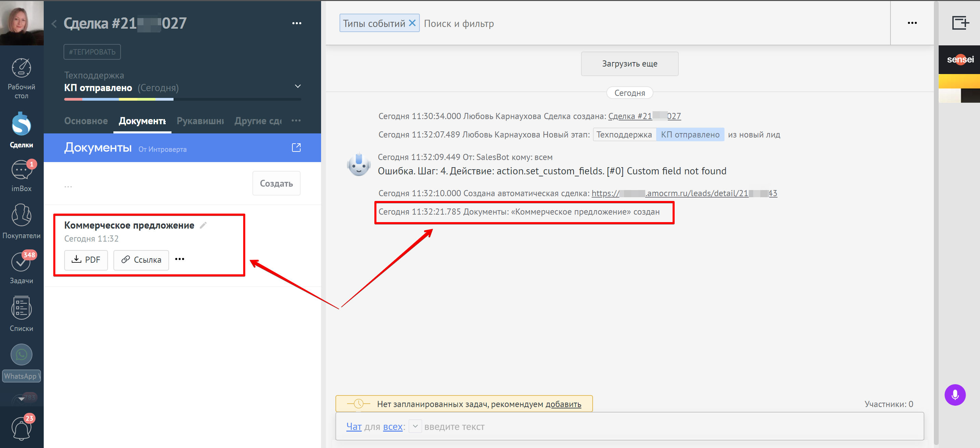Open deal options three-dot menu
Screen dimensions: 980x448
297,24
